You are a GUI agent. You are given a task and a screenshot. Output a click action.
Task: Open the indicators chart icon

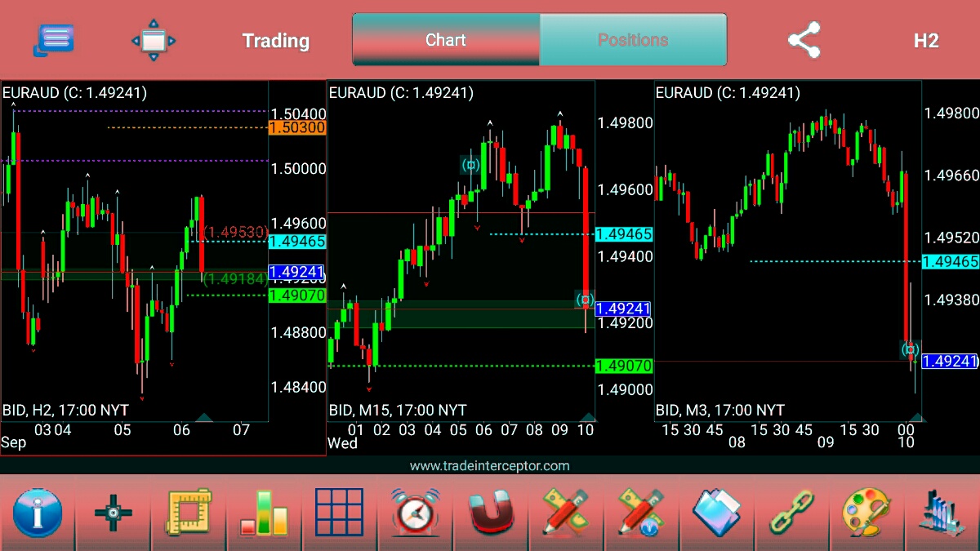pos(942,513)
